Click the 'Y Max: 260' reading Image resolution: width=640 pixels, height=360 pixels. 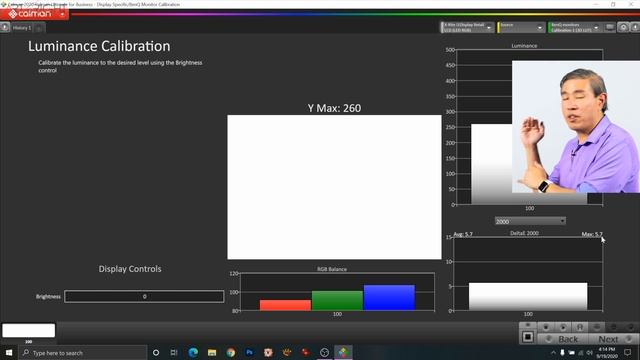[334, 108]
